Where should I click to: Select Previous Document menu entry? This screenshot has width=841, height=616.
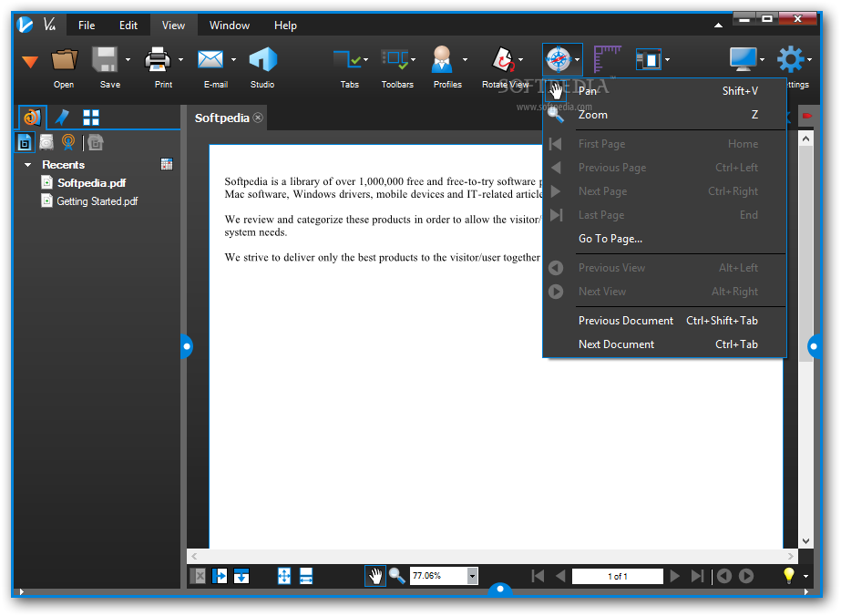[x=664, y=321]
